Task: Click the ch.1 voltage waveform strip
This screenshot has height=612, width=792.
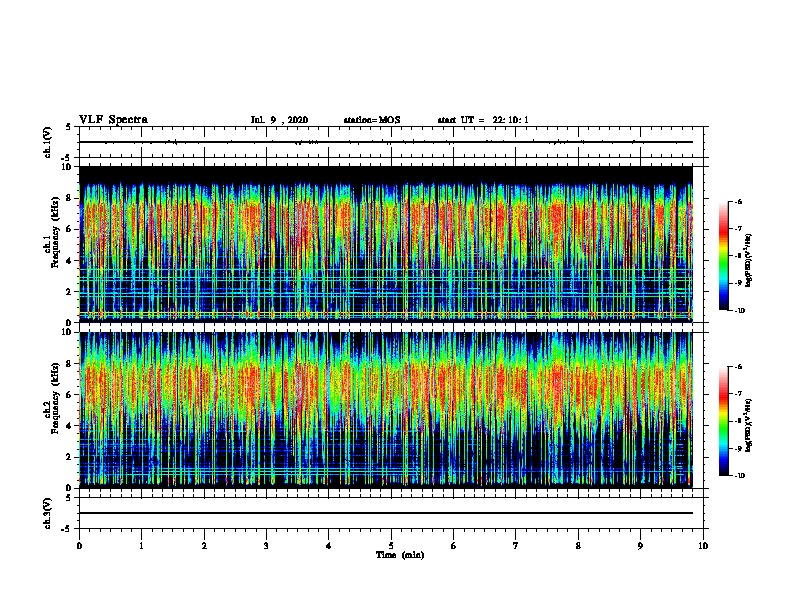Action: [x=391, y=142]
